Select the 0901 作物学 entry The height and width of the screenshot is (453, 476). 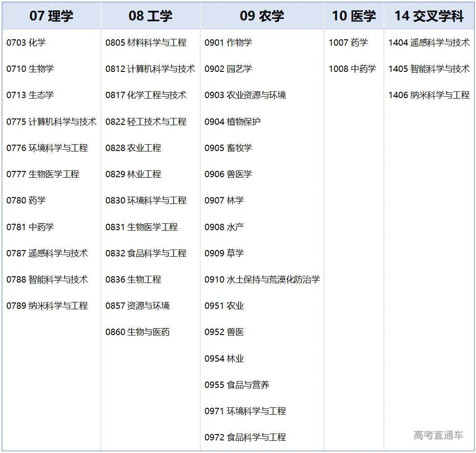[225, 43]
